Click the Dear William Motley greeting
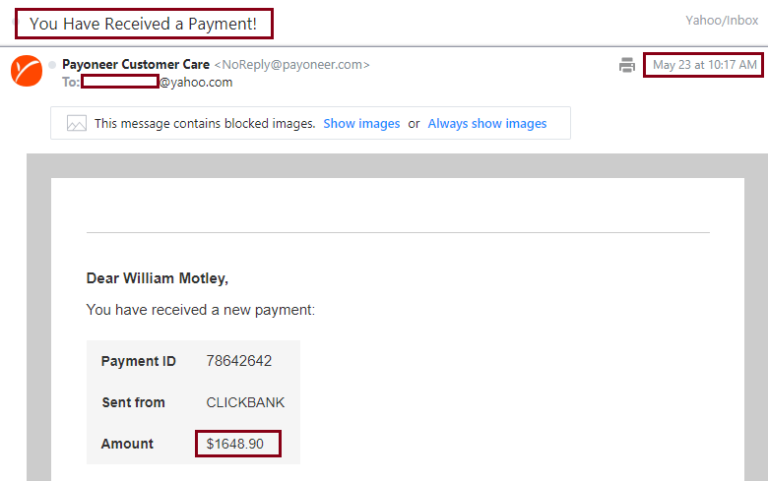This screenshot has width=768, height=481. tap(157, 278)
